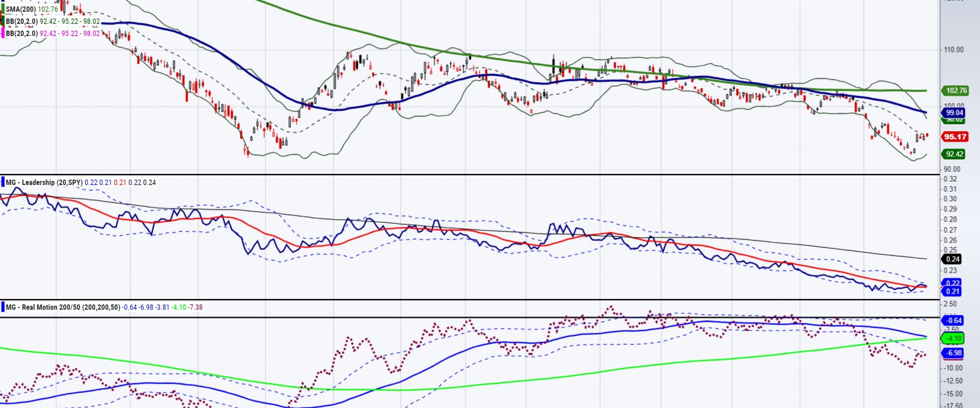Screen dimensions: 980x408
Task: Click the SMA(200) indicator label
Action: point(20,9)
